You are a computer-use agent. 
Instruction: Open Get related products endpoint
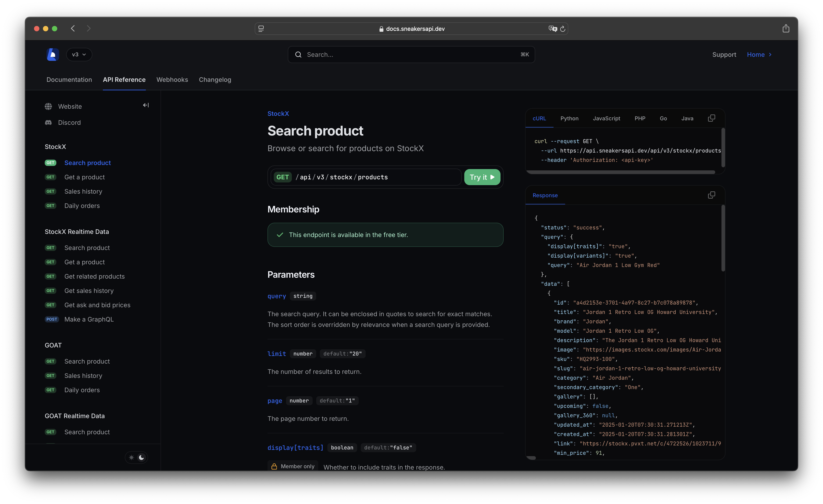[x=95, y=277]
